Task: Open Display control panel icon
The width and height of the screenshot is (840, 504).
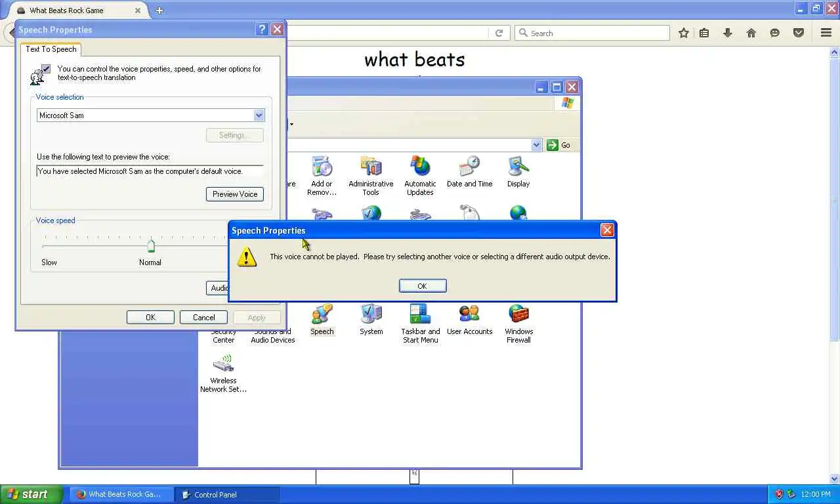Action: pos(518,172)
